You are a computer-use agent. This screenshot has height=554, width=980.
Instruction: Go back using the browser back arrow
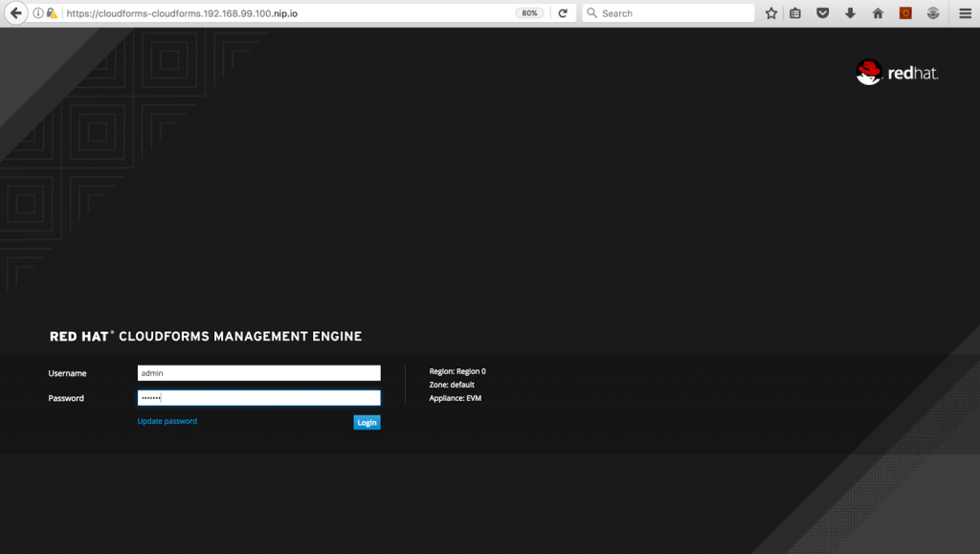coord(15,13)
